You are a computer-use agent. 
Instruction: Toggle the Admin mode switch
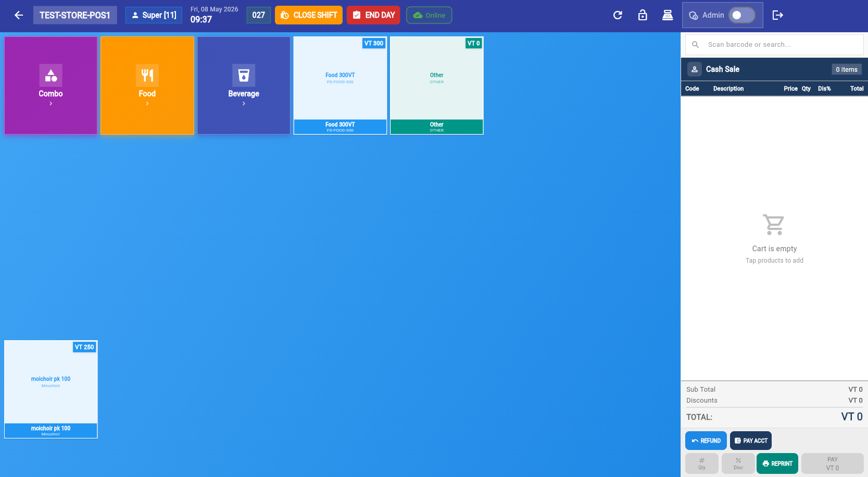(741, 15)
